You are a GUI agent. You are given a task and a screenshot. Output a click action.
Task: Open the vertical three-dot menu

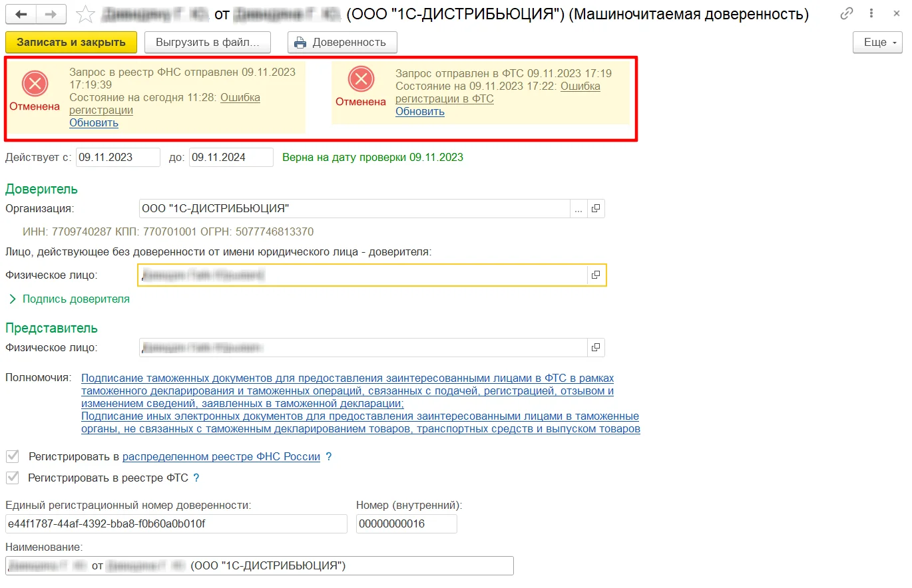pos(872,13)
